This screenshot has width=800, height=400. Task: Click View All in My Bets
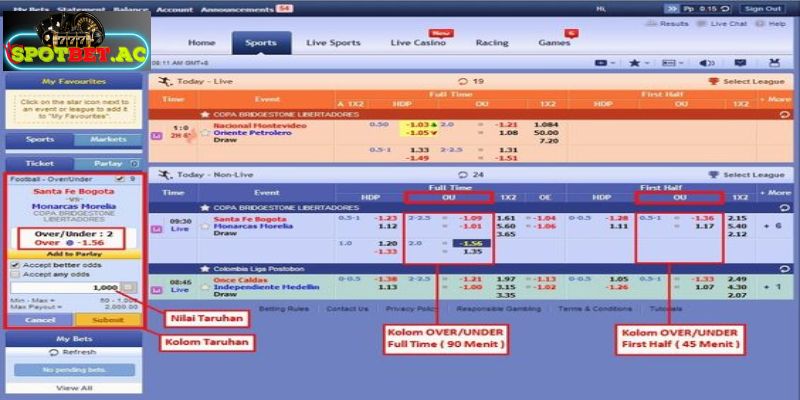[x=74, y=388]
